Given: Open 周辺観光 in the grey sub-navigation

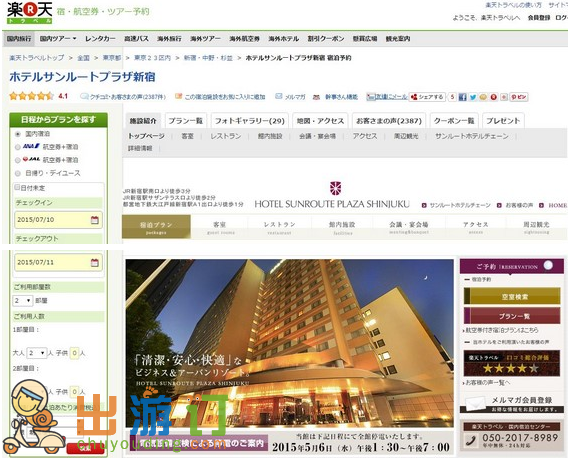Looking at the screenshot, I should pyautogui.click(x=406, y=136).
